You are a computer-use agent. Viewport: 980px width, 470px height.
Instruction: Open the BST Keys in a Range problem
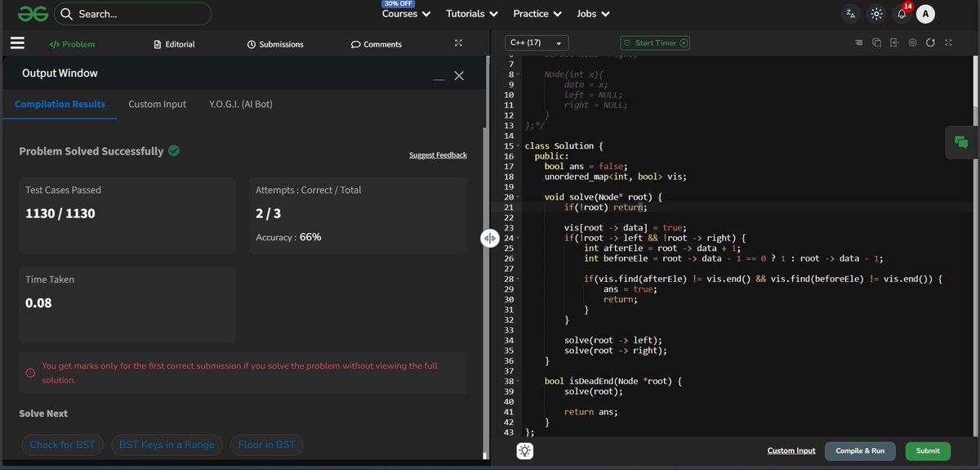pyautogui.click(x=167, y=445)
